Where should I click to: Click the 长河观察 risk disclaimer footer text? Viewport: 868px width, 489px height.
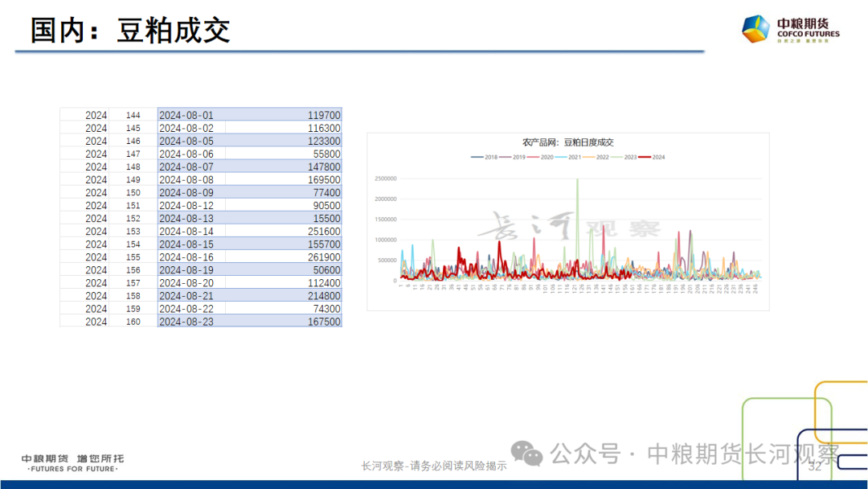tap(434, 466)
